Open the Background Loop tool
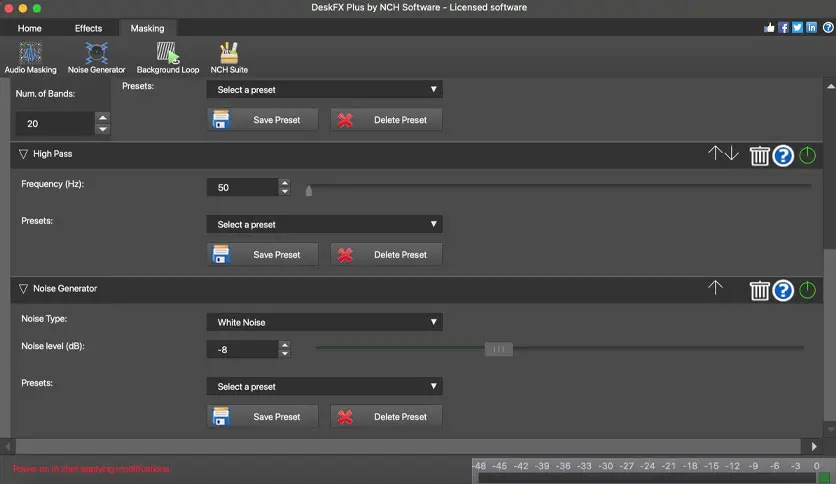This screenshot has height=484, width=836. [x=167, y=58]
